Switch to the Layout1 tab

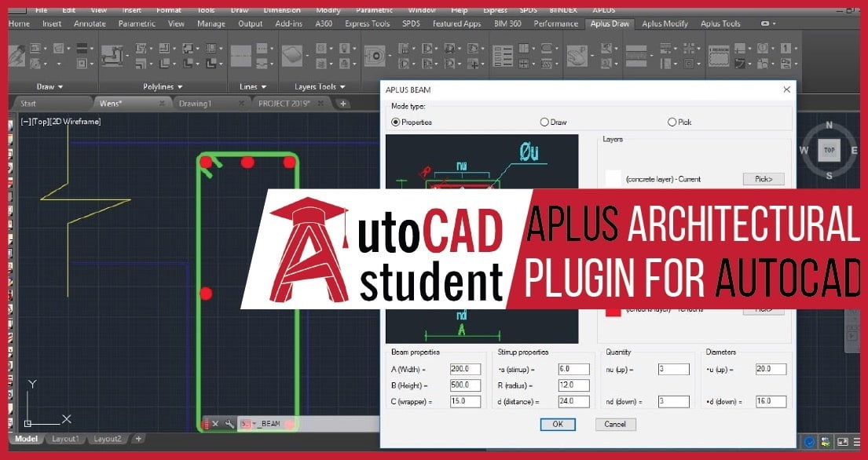click(x=65, y=439)
